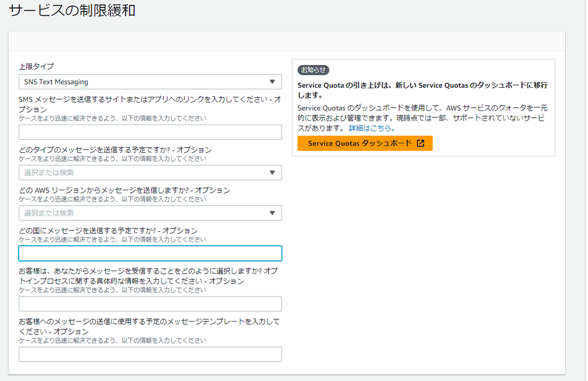
Task: Click the SMS site or app link input field
Action: tap(150, 132)
